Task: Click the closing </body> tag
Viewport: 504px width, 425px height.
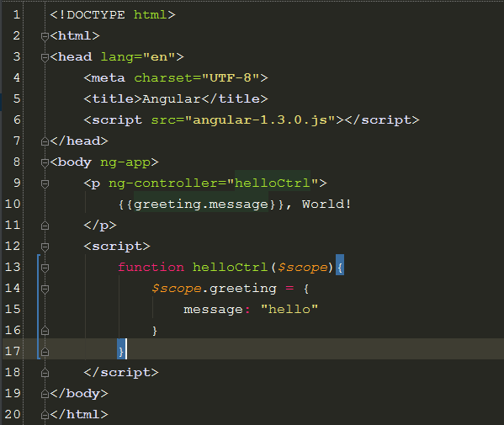Action: (x=79, y=394)
